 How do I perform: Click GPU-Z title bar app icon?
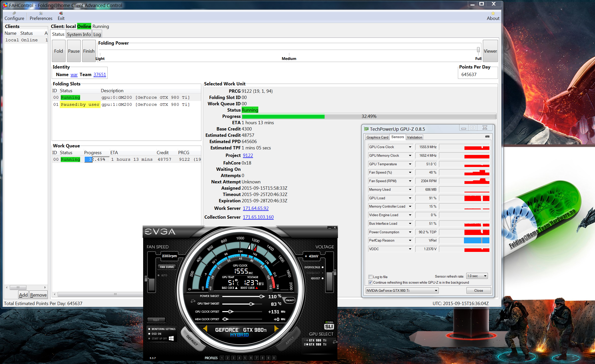coord(366,129)
